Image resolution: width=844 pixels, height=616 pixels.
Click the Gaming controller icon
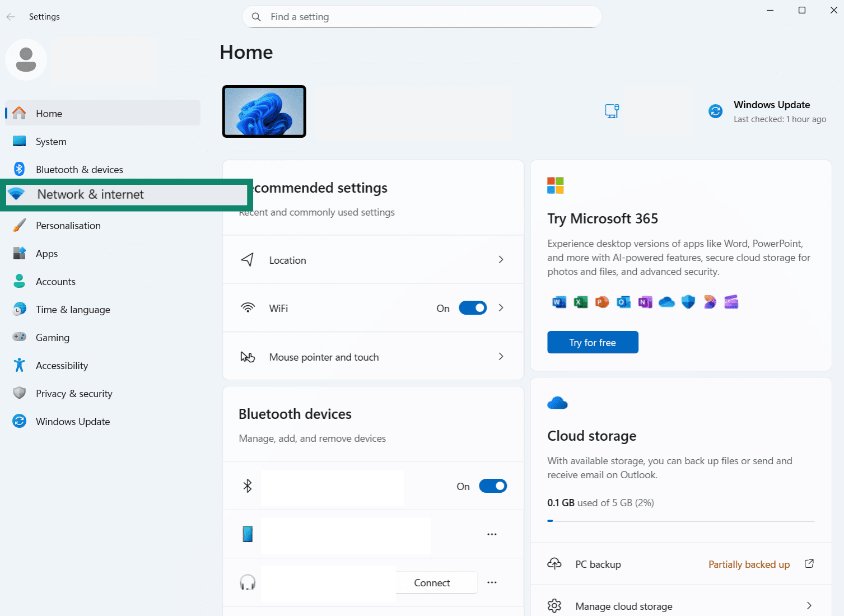tap(20, 337)
